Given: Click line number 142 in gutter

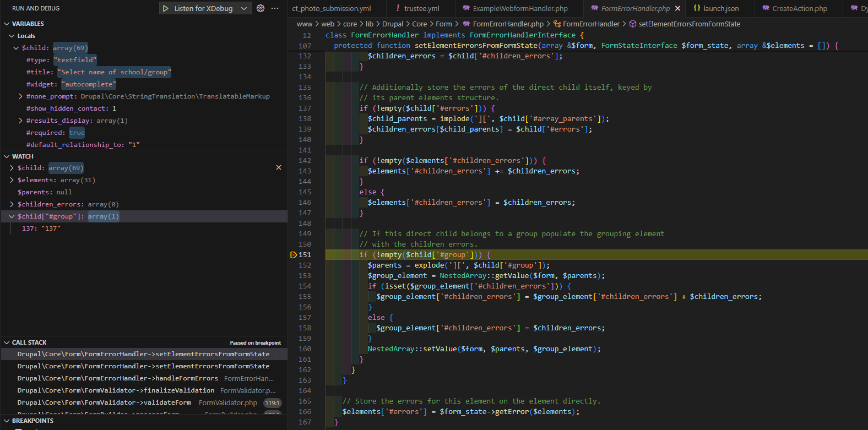Looking at the screenshot, I should [x=305, y=161].
